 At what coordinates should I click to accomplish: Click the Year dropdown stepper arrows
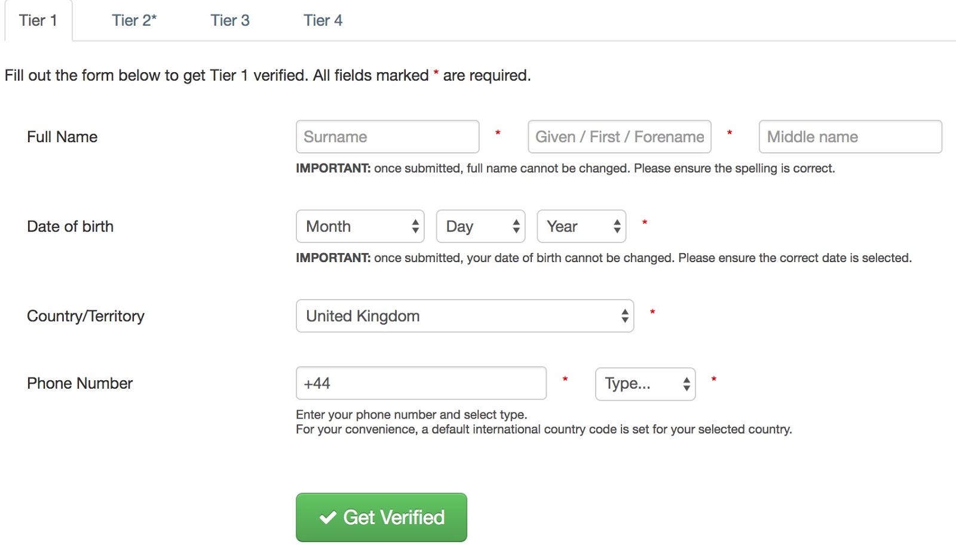(617, 226)
